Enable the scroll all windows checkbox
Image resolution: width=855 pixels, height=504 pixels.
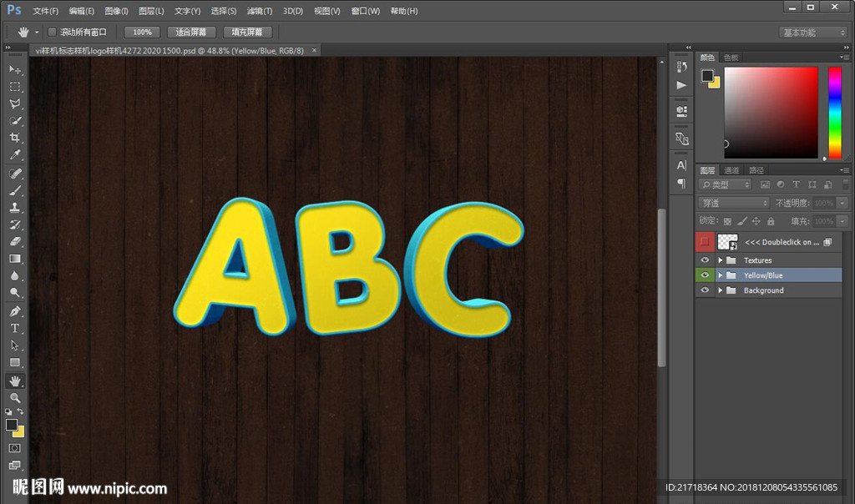(x=52, y=33)
